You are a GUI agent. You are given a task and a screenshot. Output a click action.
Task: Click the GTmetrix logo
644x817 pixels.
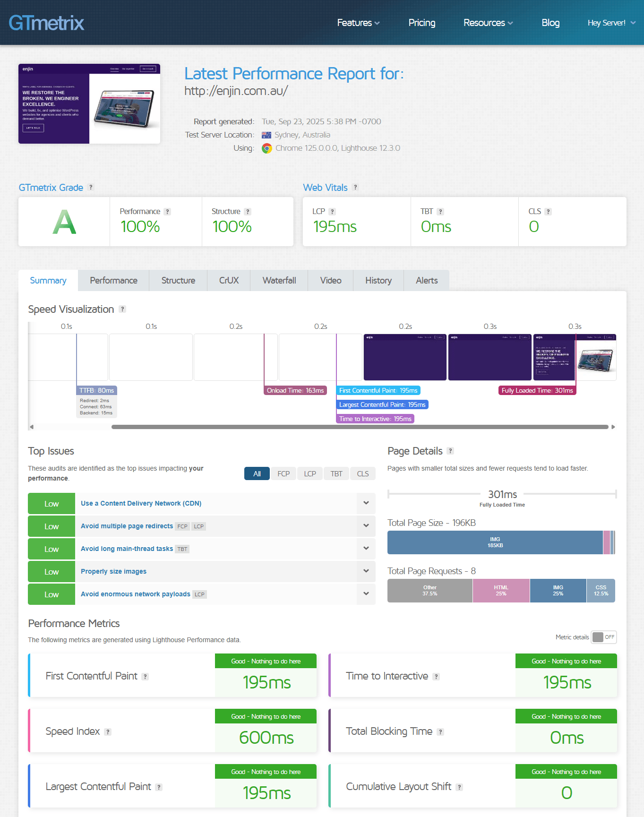coord(46,23)
